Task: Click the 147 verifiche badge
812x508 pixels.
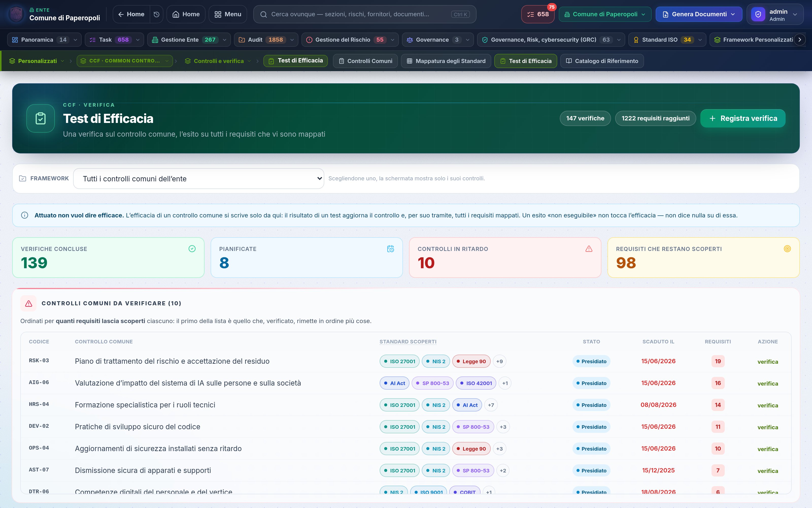Action: pyautogui.click(x=585, y=118)
